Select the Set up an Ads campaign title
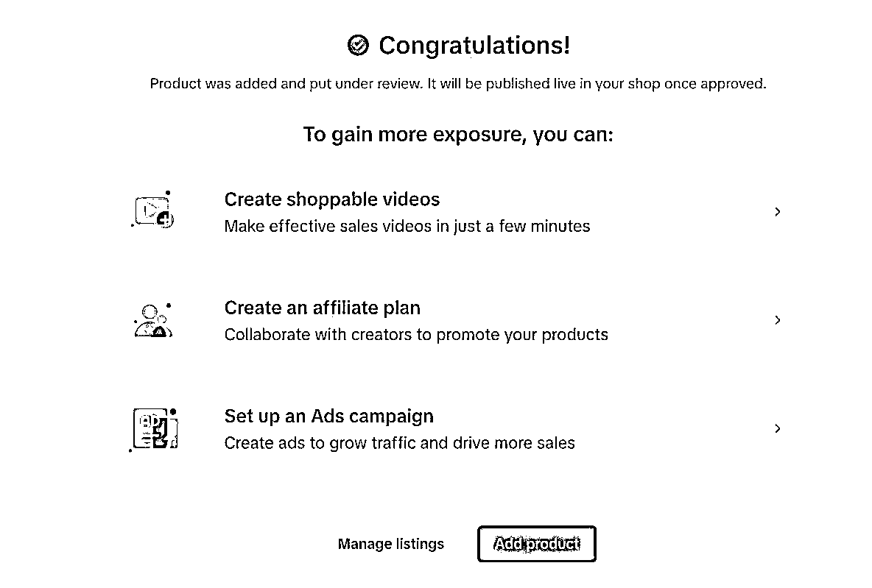 329,417
